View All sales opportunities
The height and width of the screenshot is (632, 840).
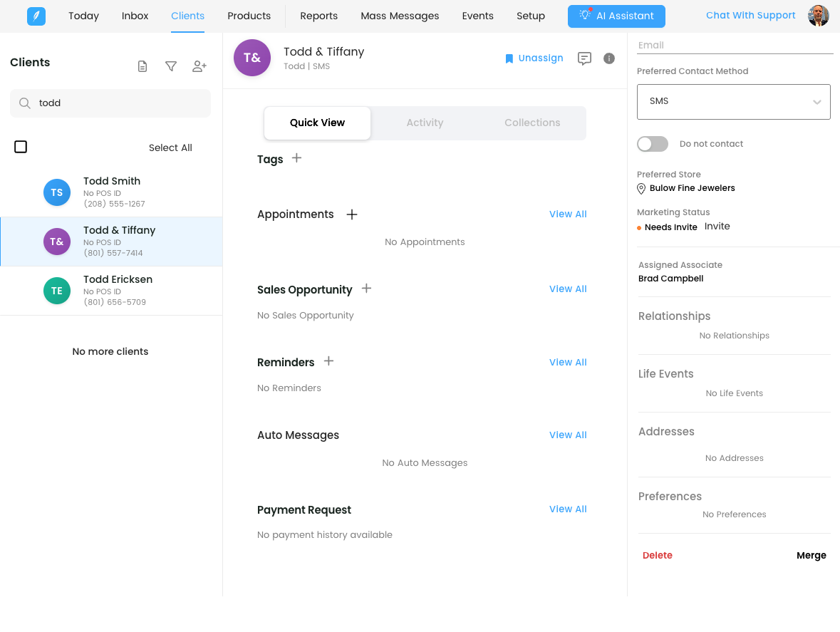[x=568, y=289]
